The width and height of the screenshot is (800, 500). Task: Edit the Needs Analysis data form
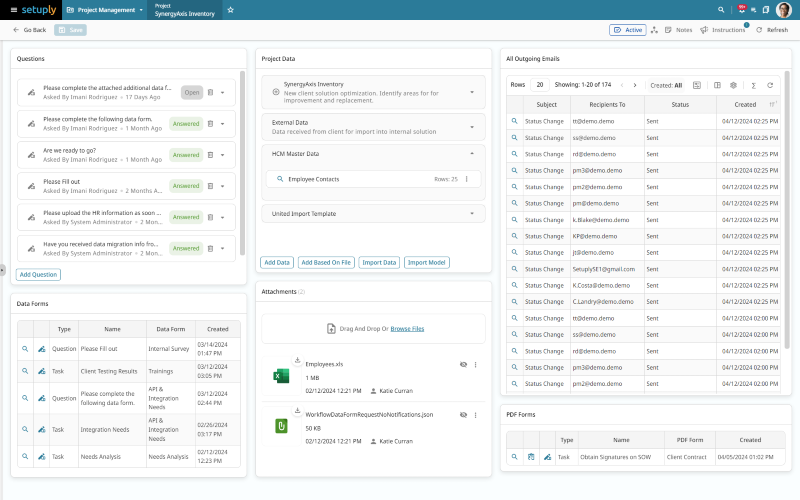point(41,457)
